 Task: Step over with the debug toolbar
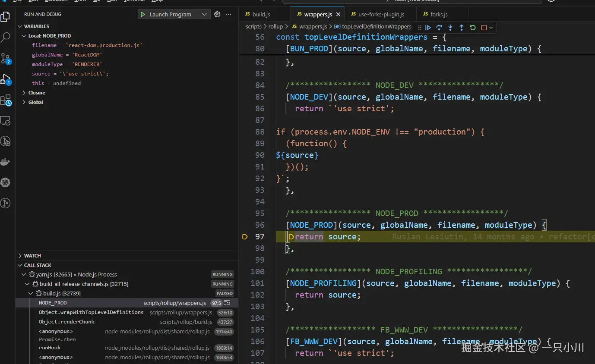coord(439,28)
